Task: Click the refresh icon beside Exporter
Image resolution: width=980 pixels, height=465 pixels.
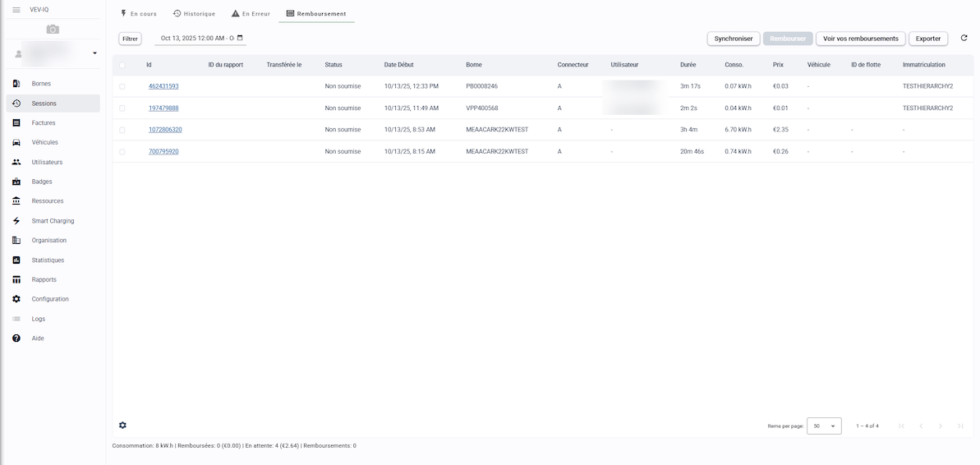Action: (x=964, y=38)
